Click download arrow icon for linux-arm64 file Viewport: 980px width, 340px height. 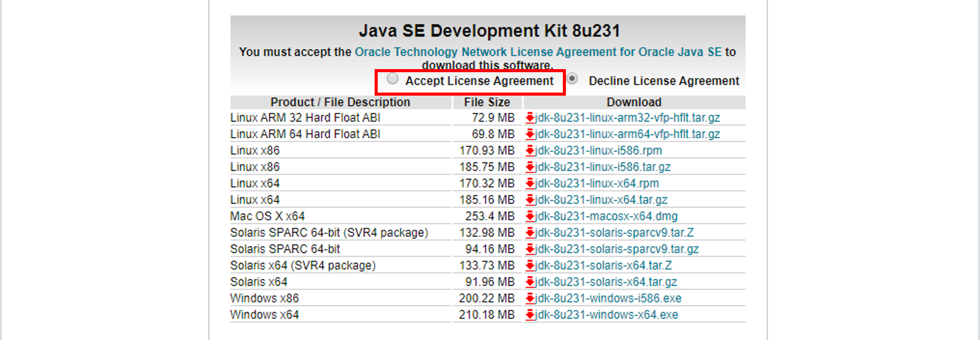(529, 134)
